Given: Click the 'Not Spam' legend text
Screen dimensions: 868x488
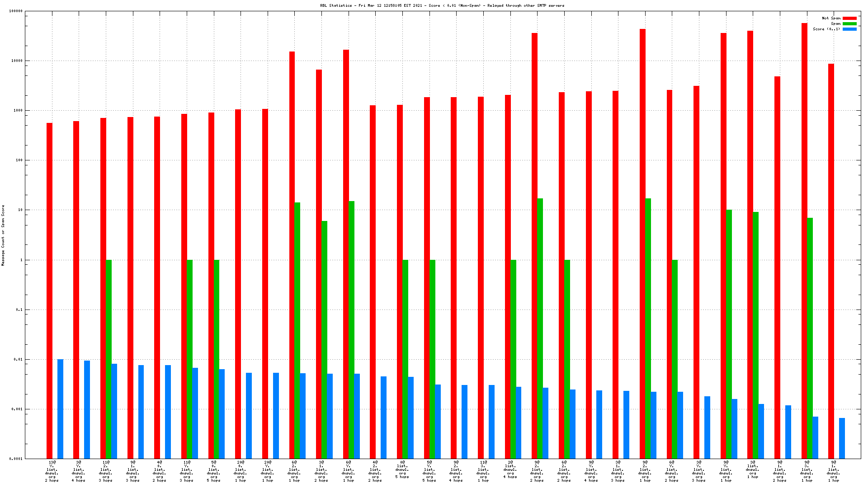Looking at the screenshot, I should point(831,19).
